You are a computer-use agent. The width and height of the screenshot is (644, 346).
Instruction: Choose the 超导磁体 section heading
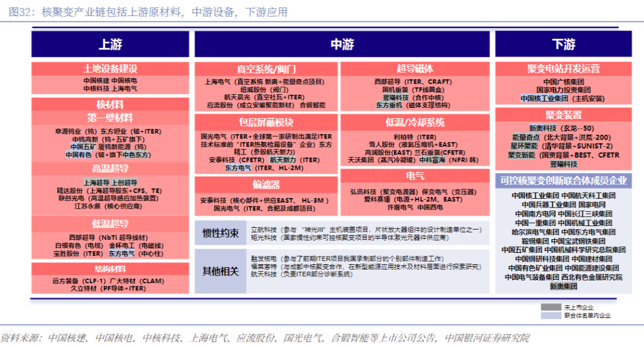[x=414, y=69]
